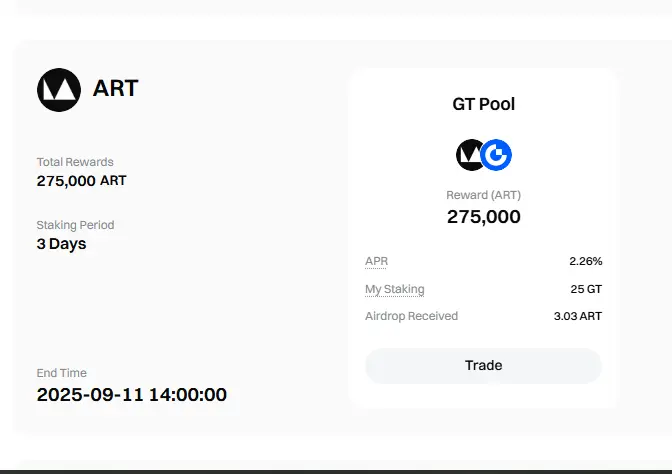
Task: Click the 2025-09-11 14:00:00 end timestamp
Action: pyautogui.click(x=132, y=395)
